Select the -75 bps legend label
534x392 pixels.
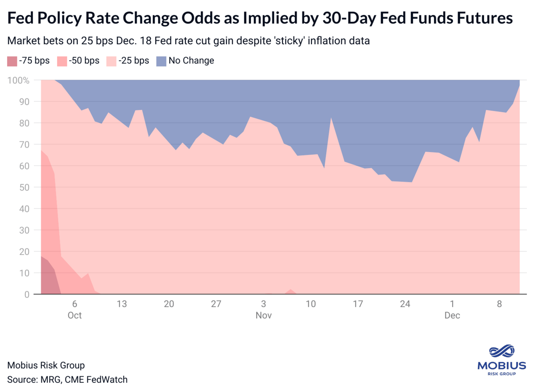pyautogui.click(x=34, y=61)
